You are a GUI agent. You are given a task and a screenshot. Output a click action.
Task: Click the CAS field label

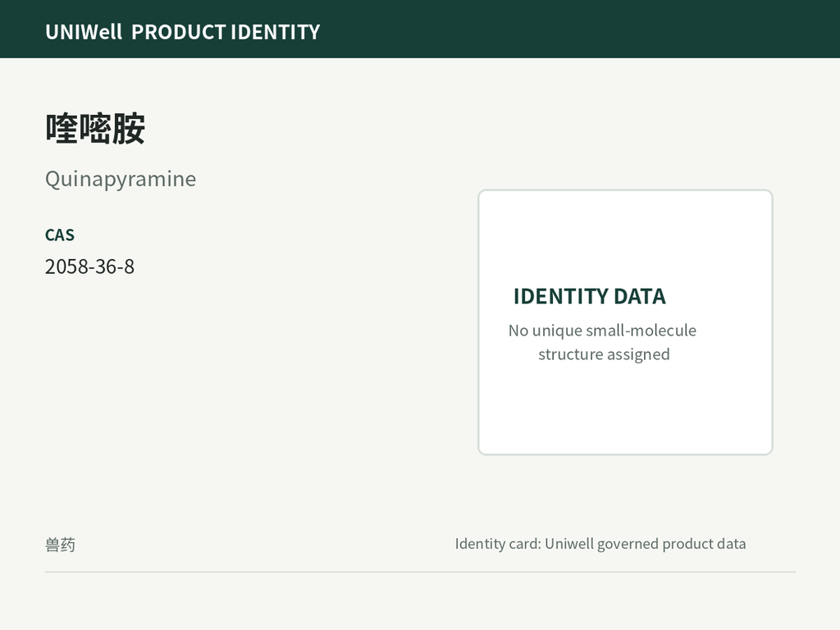(x=59, y=235)
